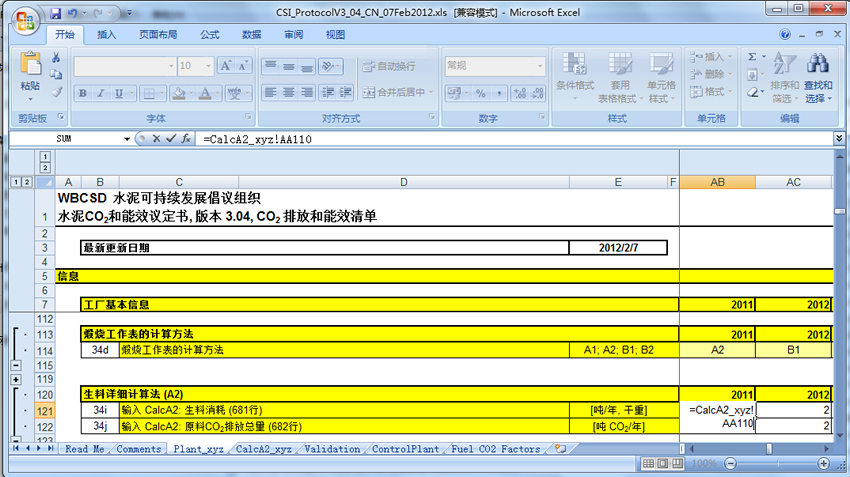Open 条件格式 conditional formatting

[x=575, y=77]
